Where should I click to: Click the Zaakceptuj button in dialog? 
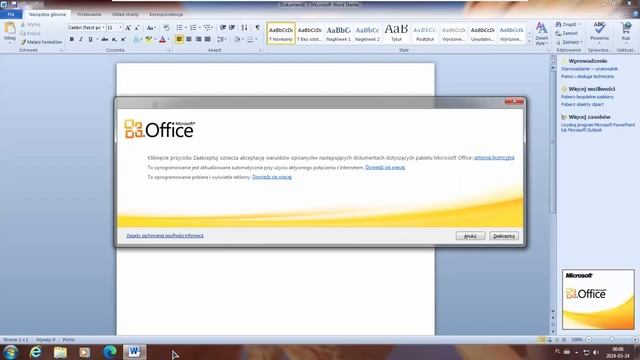click(504, 236)
